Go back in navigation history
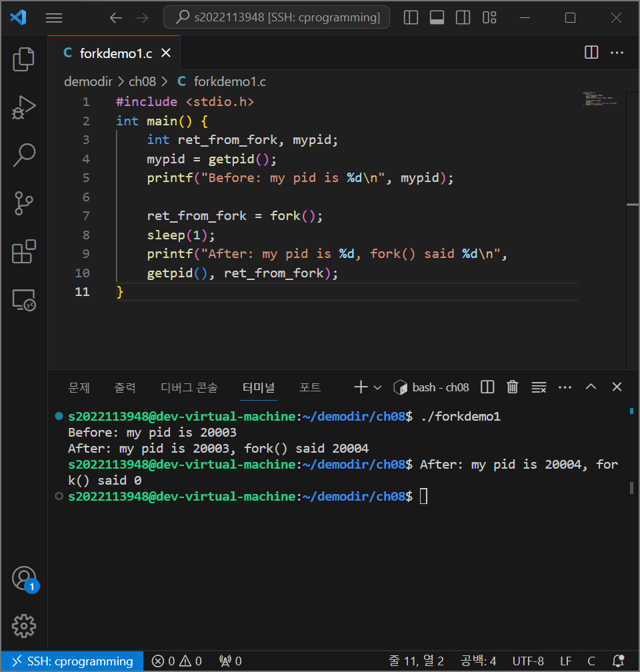Screen dimensions: 640x672 click(116, 18)
